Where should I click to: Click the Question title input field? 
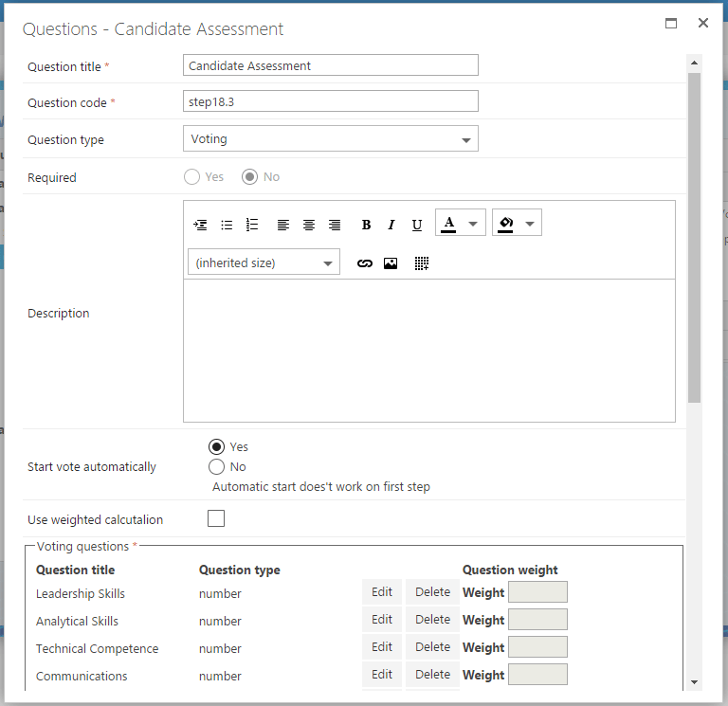click(331, 65)
